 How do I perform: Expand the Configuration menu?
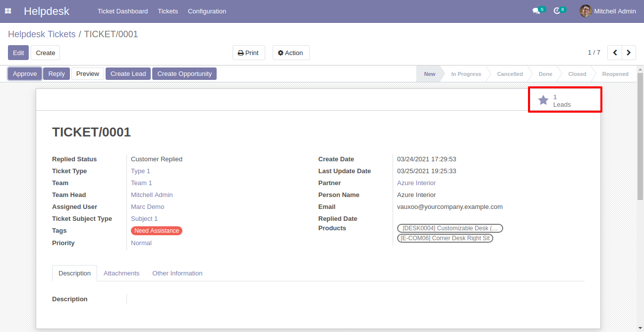point(207,11)
